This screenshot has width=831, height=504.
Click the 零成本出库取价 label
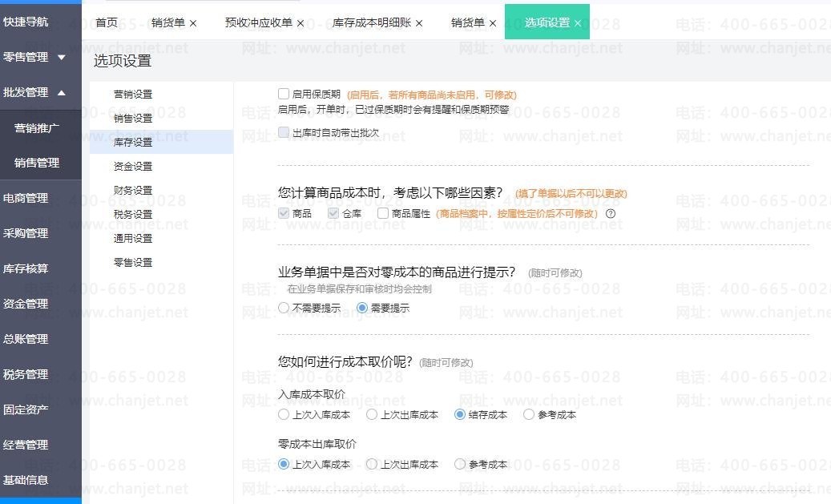point(317,444)
